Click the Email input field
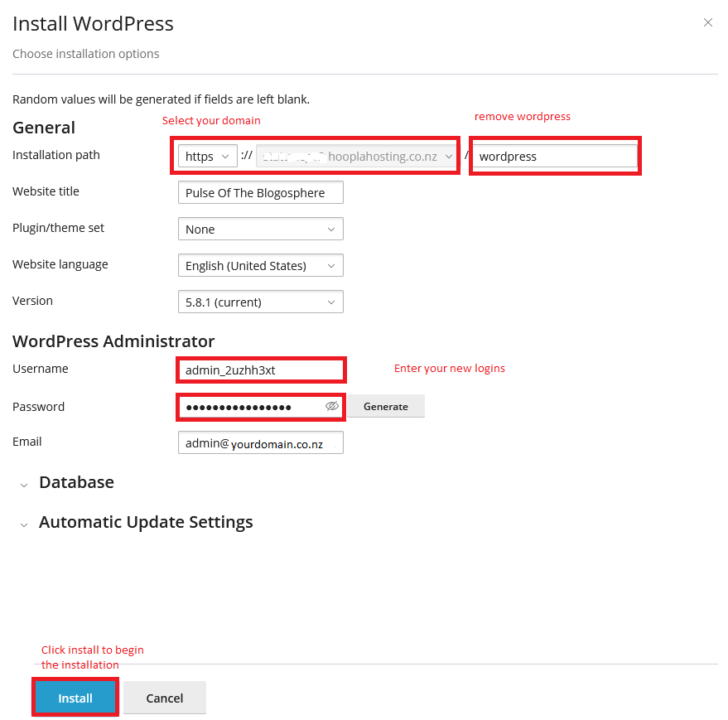This screenshot has height=720, width=728. pos(260,443)
